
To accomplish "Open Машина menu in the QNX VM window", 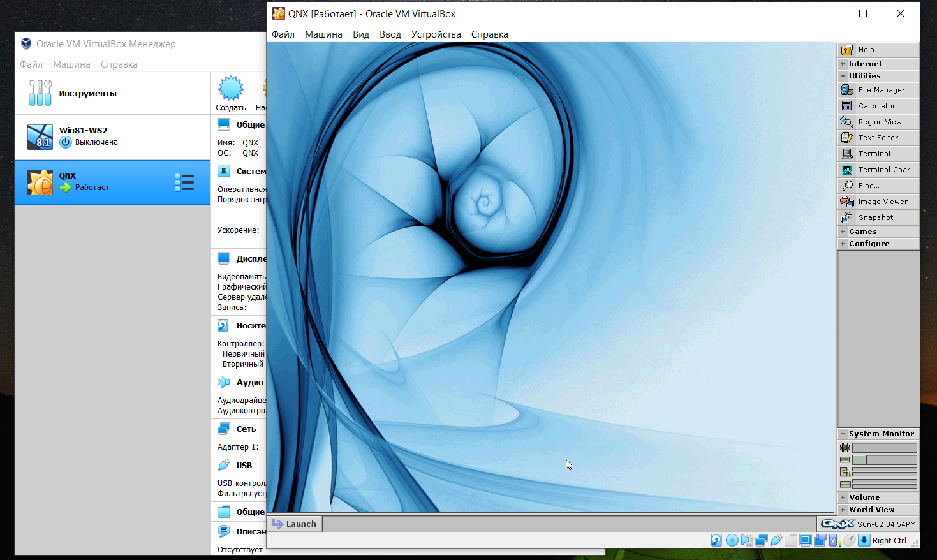I will (x=323, y=34).
